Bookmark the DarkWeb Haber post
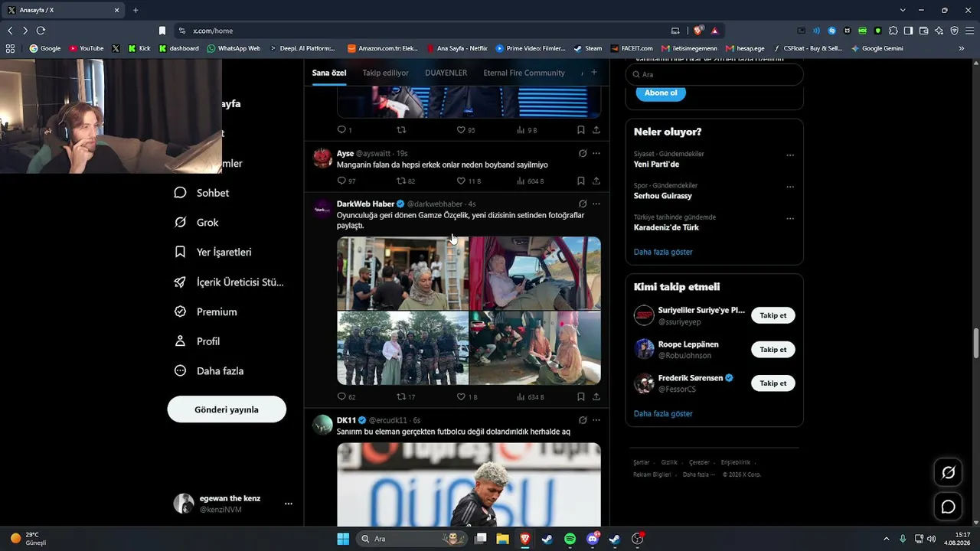This screenshot has width=980, height=551. (581, 397)
